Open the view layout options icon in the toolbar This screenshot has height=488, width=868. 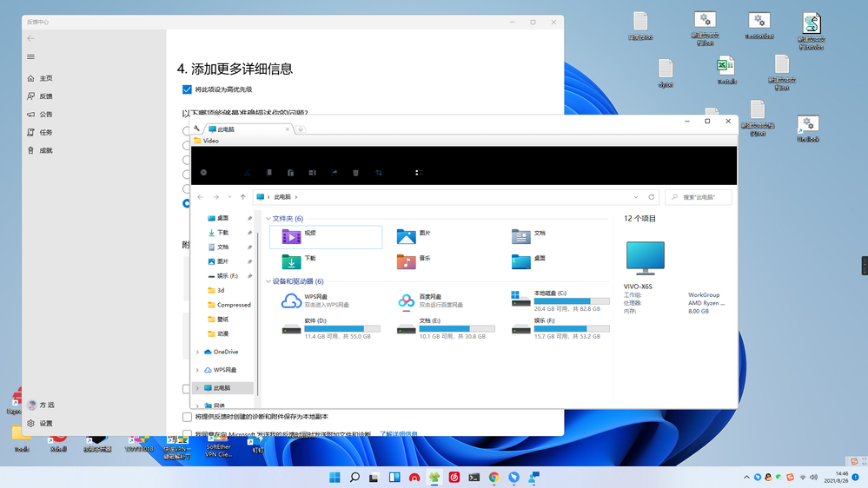click(x=419, y=173)
